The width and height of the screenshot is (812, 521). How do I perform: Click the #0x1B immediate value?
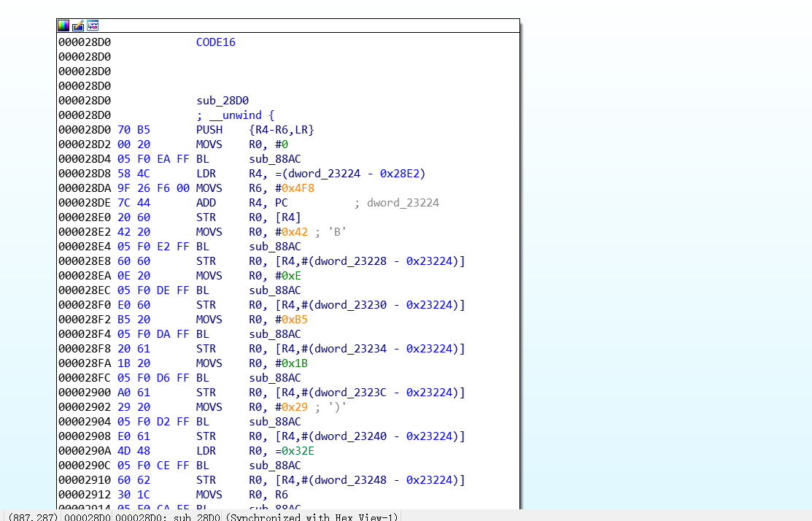(x=292, y=363)
